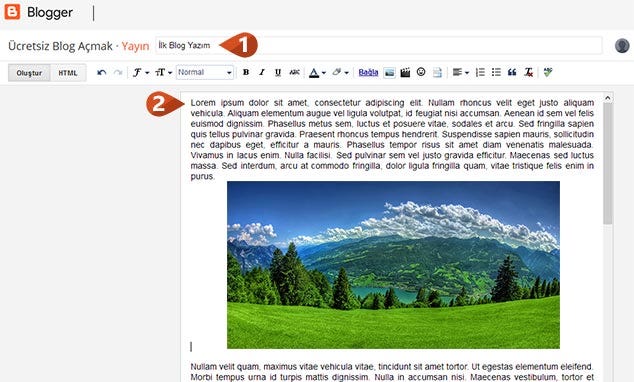Insert a video into the post

(405, 73)
